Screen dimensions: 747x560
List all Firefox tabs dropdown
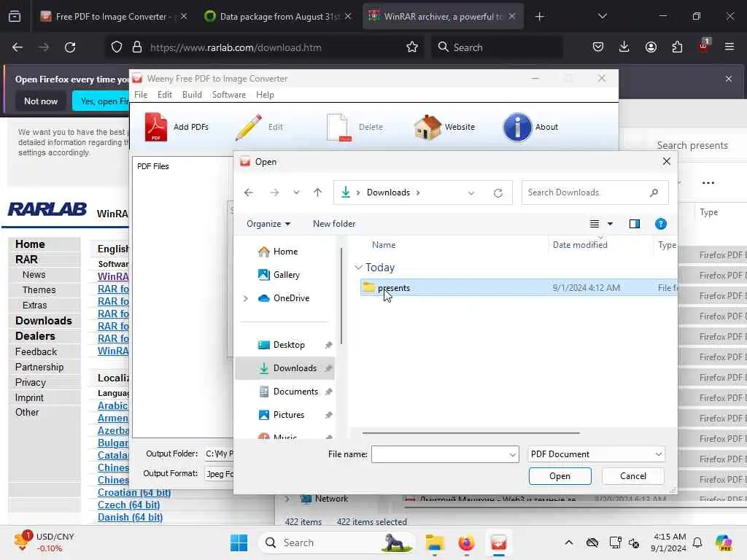point(602,16)
